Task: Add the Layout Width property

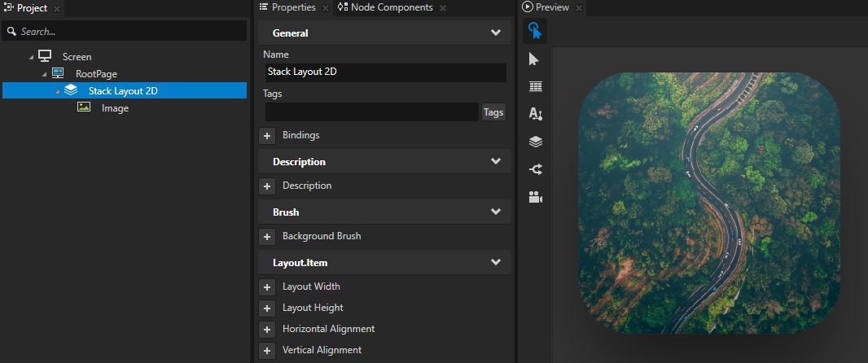Action: click(x=267, y=287)
